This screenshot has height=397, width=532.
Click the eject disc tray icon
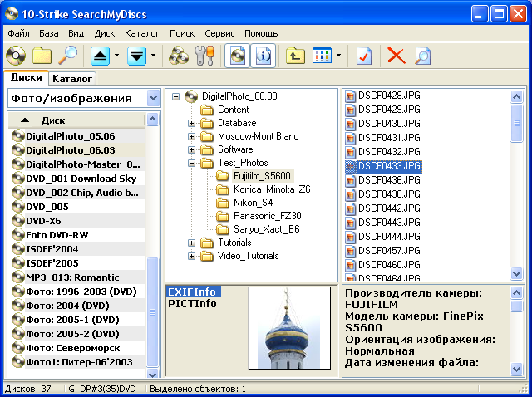pyautogui.click(x=99, y=56)
